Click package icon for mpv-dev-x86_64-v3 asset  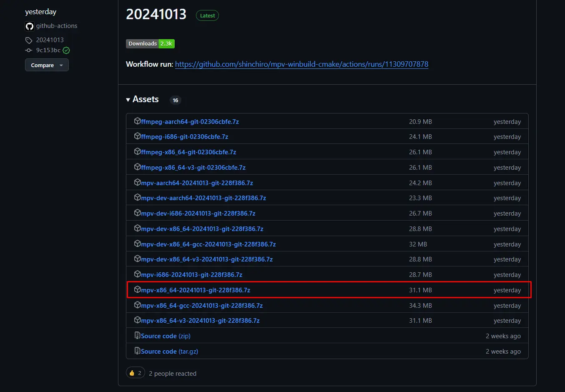pyautogui.click(x=137, y=259)
